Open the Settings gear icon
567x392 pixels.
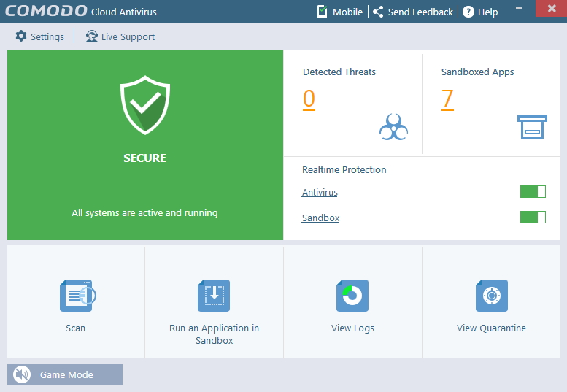[x=21, y=36]
